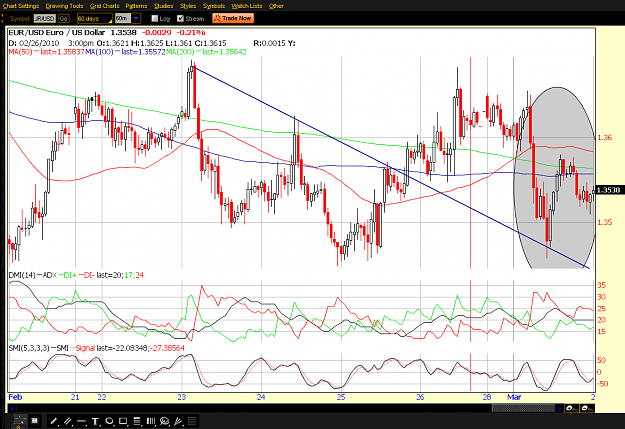Click the date label 23 on time axis

[182, 397]
